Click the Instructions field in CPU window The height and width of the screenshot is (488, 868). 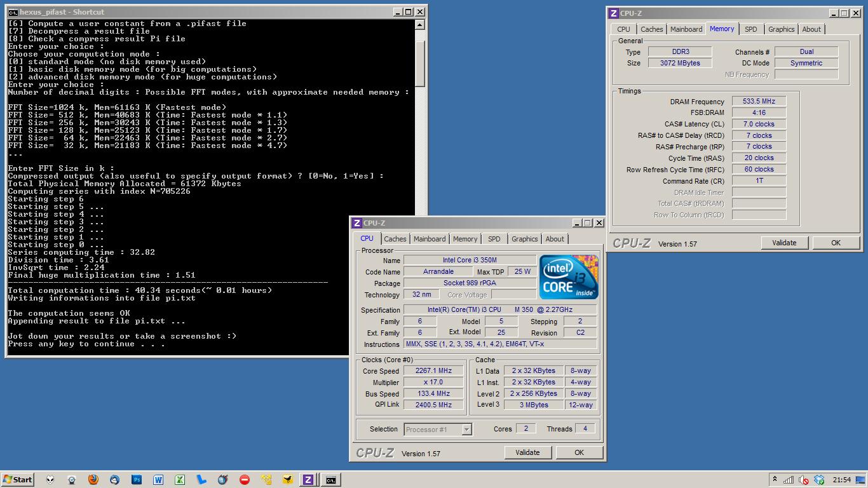pyautogui.click(x=500, y=344)
